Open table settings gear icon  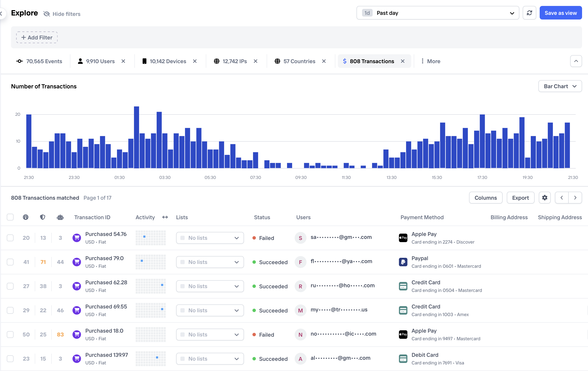545,198
